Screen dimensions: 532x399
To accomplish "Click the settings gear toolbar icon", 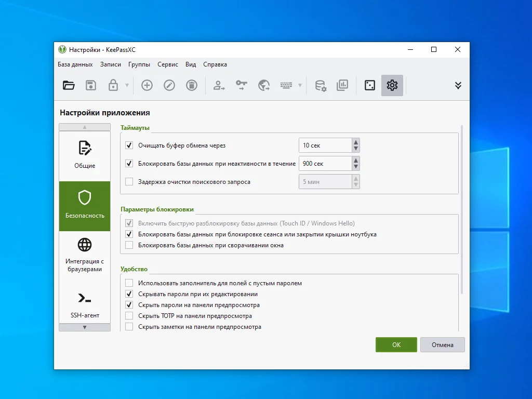I will [392, 86].
